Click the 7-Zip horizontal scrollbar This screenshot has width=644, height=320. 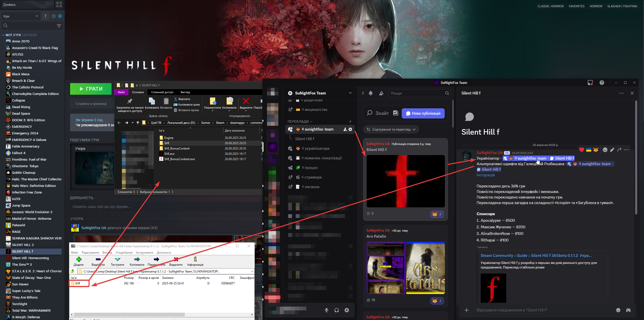coord(129,314)
